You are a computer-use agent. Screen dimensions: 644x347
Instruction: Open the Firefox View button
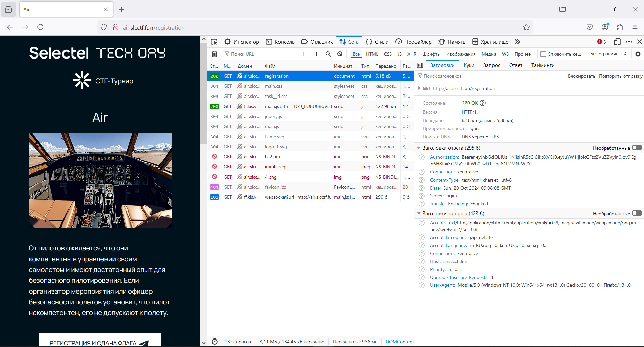point(8,10)
